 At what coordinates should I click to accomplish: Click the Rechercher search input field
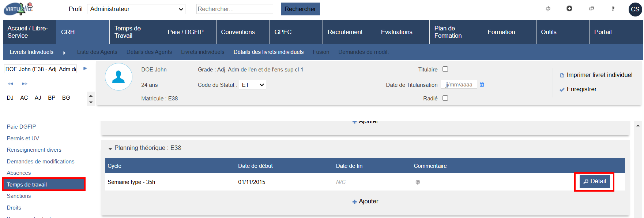[x=234, y=9]
